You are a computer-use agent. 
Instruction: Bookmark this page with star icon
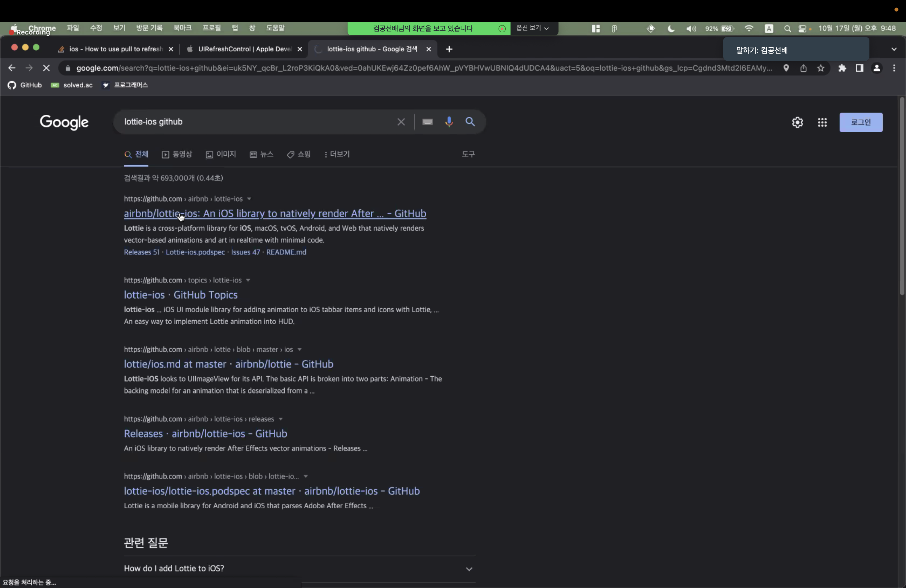click(x=821, y=68)
